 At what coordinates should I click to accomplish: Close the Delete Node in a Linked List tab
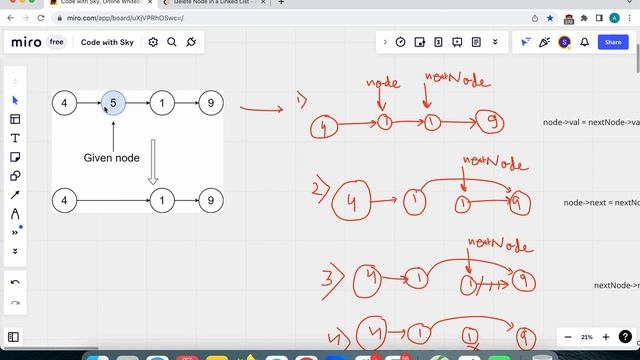[263, 2]
